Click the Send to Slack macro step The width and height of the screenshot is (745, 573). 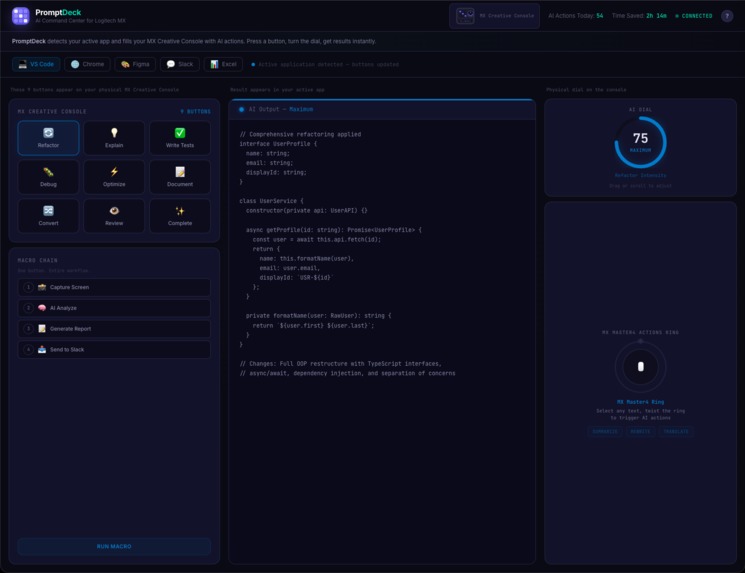114,350
